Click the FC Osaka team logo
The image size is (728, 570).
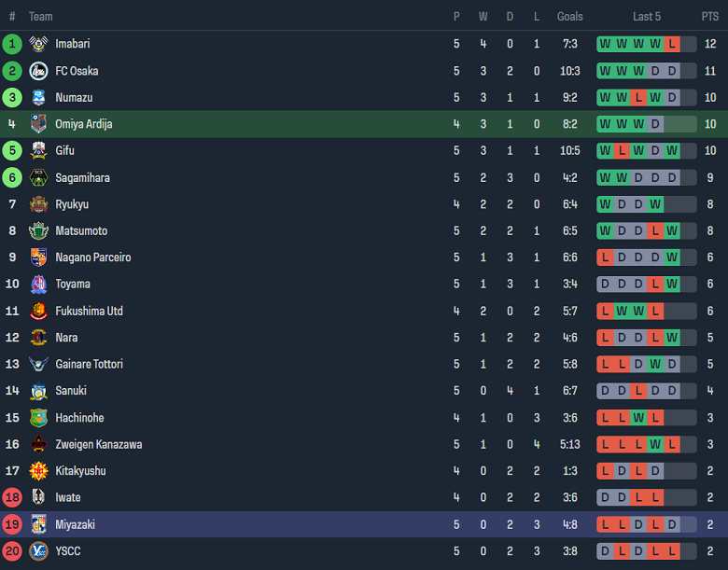click(38, 71)
